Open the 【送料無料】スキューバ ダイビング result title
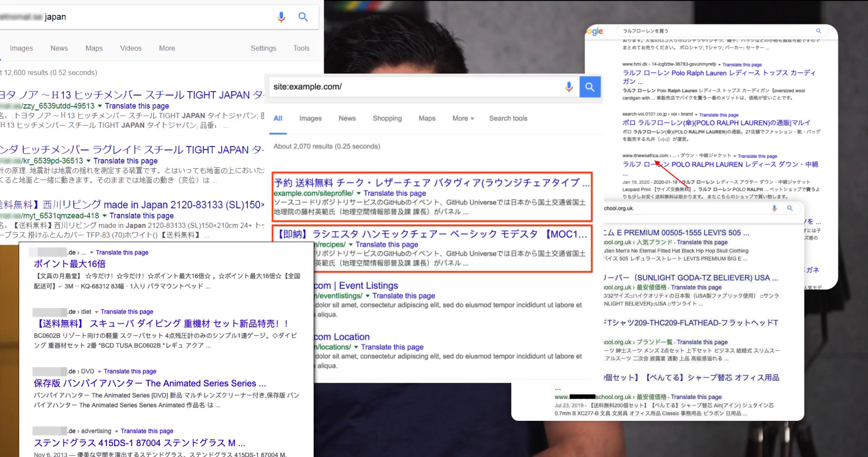Image resolution: width=868 pixels, height=457 pixels. coord(161,324)
